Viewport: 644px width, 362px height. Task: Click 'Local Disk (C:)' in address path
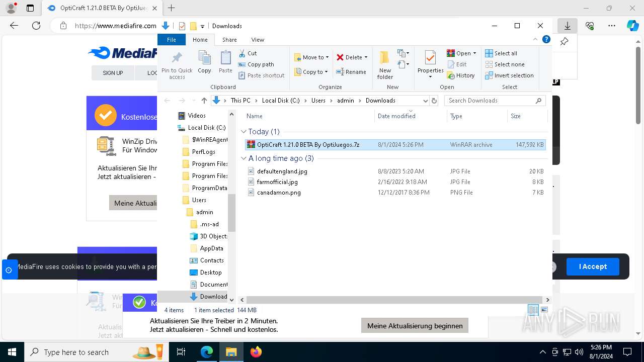click(280, 101)
